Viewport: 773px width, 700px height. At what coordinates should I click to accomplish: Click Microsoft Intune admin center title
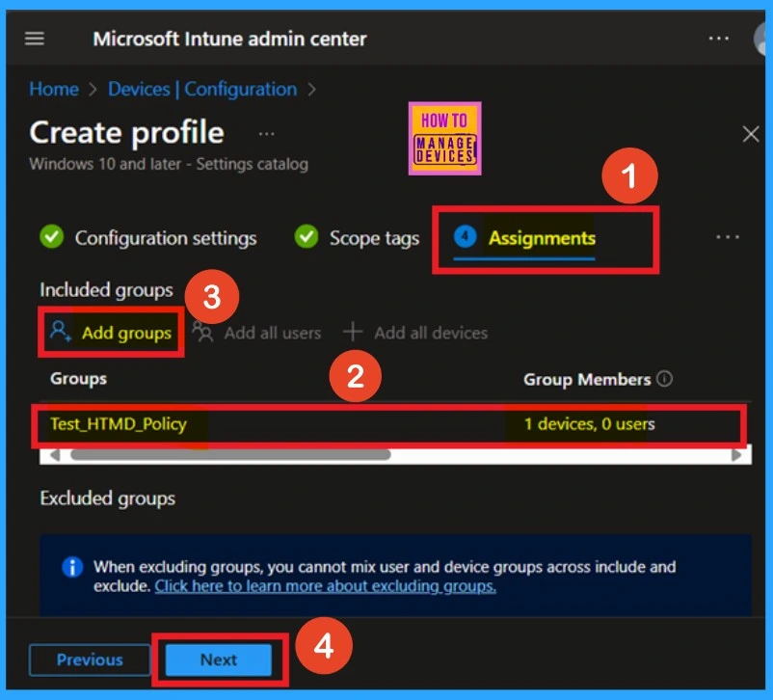229,39
